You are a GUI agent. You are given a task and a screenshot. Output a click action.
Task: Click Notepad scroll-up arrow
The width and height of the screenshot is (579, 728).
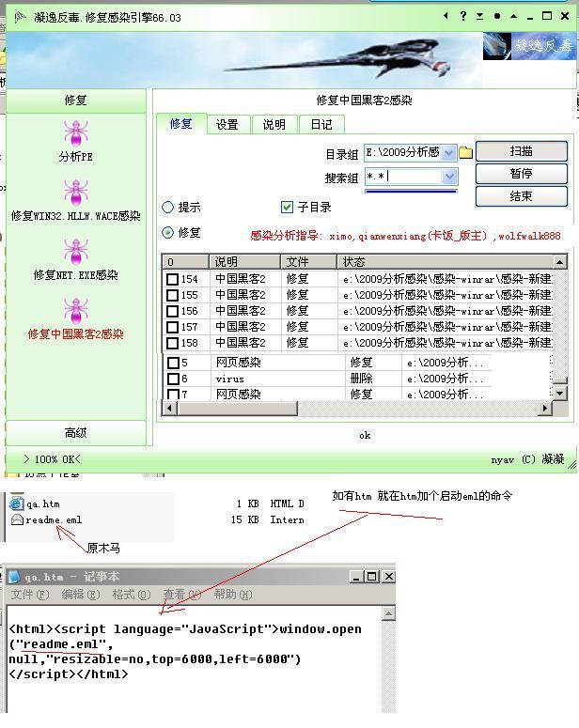pyautogui.click(x=388, y=613)
